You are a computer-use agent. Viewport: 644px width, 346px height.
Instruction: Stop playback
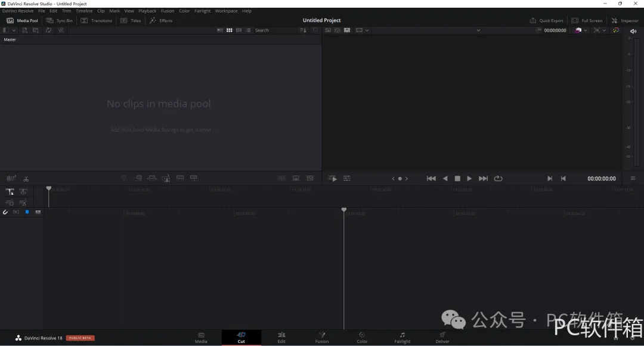point(457,178)
